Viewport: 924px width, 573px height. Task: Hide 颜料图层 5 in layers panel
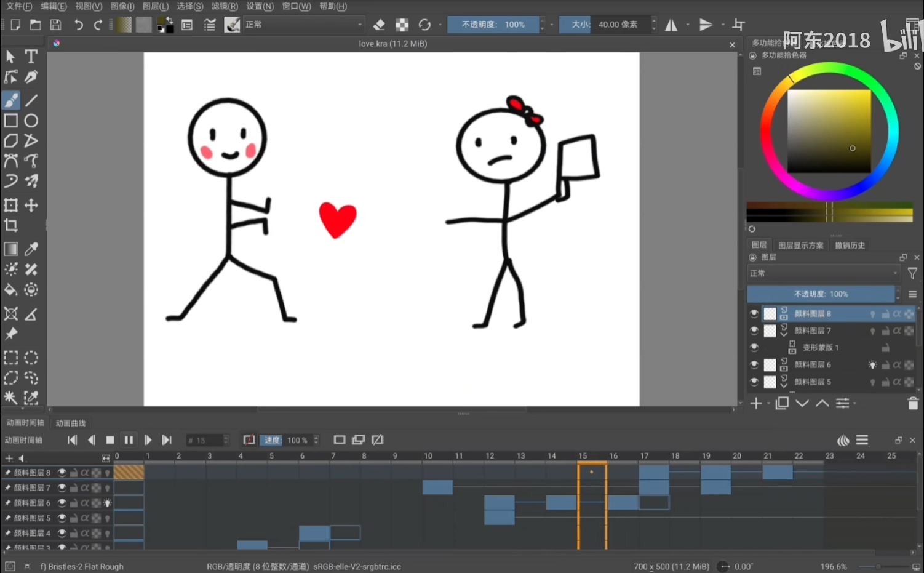(754, 382)
